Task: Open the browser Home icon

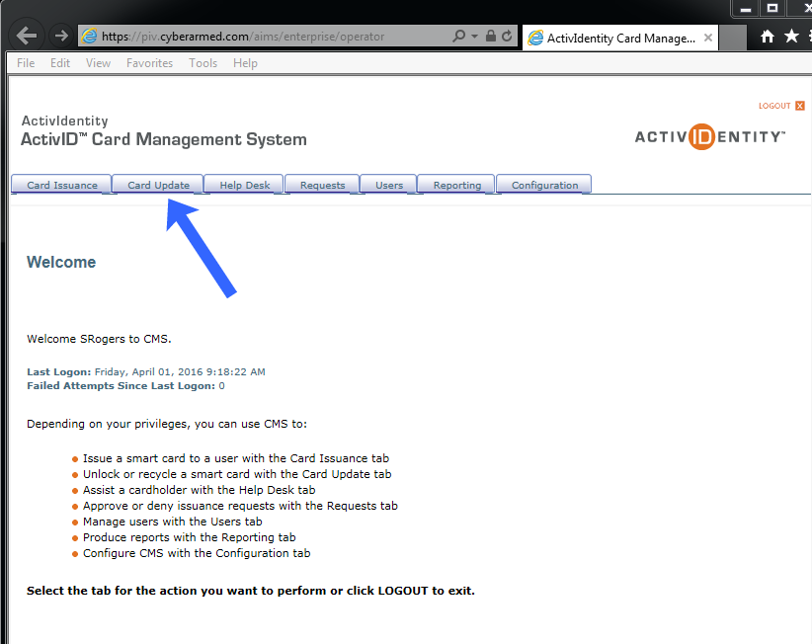Action: [768, 37]
